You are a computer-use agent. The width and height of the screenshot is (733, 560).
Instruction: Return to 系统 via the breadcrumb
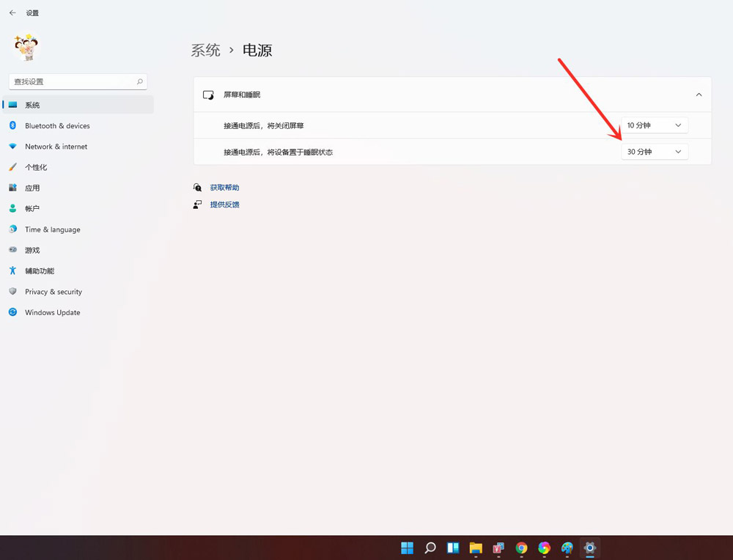click(x=205, y=50)
